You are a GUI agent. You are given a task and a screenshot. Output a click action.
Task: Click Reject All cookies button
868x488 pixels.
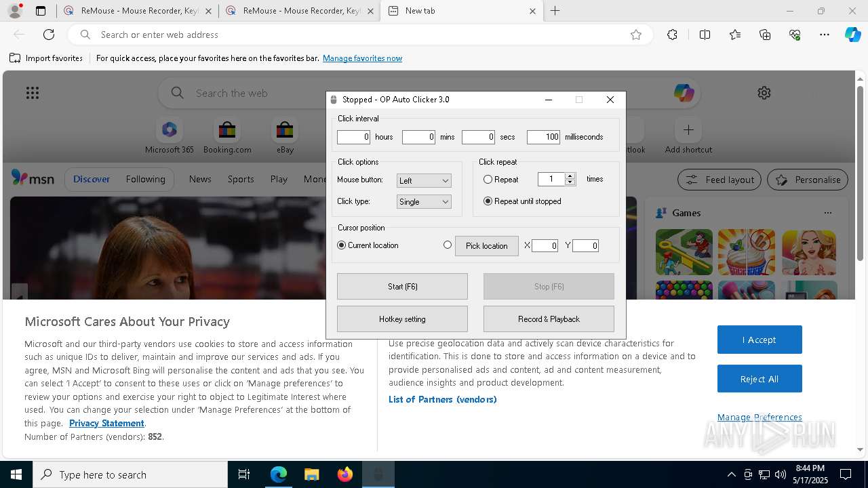click(759, 379)
